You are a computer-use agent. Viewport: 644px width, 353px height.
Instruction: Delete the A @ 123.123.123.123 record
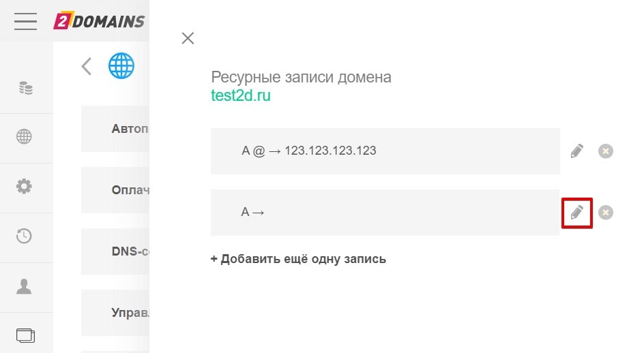pyautogui.click(x=606, y=151)
